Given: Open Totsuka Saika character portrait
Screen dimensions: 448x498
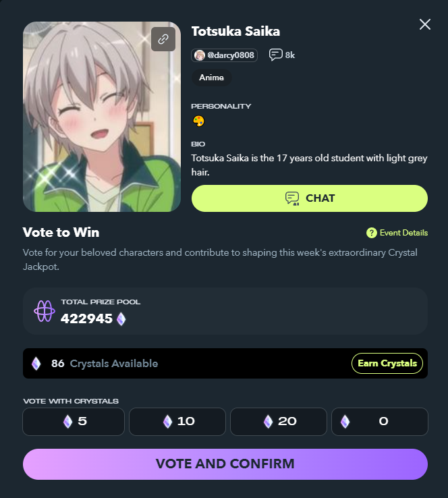Looking at the screenshot, I should 102,117.
